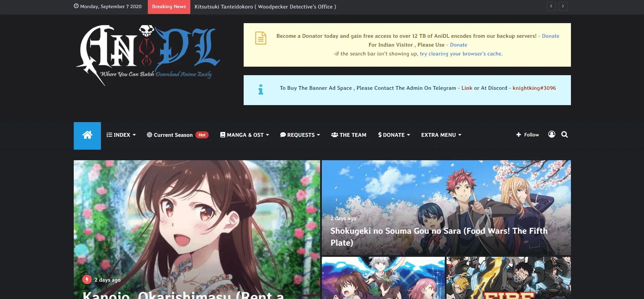Screen dimensions: 644x299
Task: Open THE TEAM page
Action: 349,135
